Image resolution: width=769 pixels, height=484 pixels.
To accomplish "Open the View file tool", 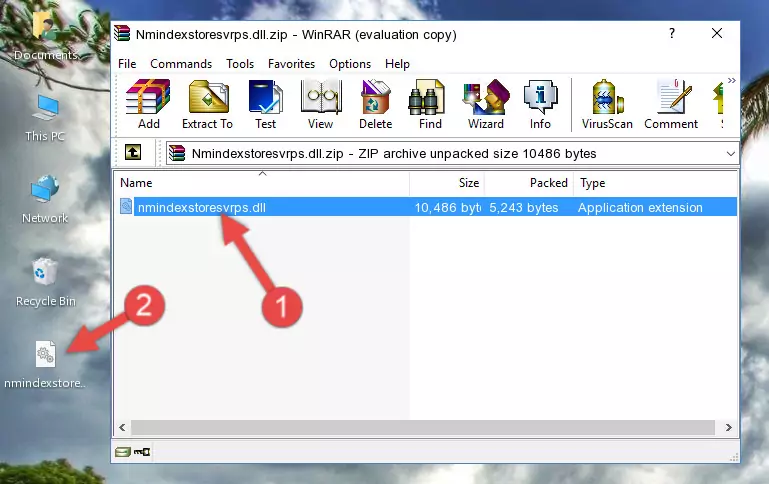I will coord(321,104).
